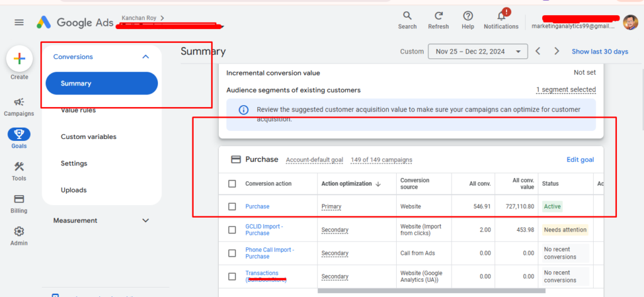The height and width of the screenshot is (297, 644).
Task: Click the Conversion action column header
Action: click(268, 184)
